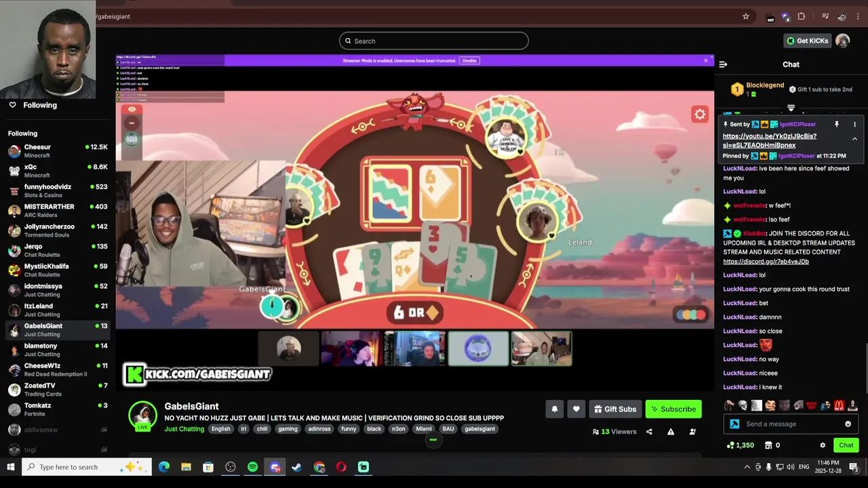The width and height of the screenshot is (868, 488).
Task: Click the McDonald's WiFi emote
Action: click(x=839, y=406)
